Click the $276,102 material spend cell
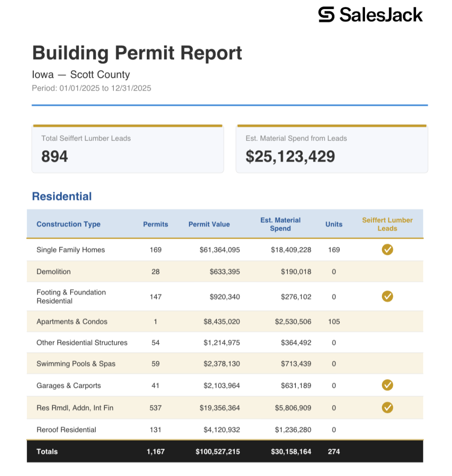The height and width of the screenshot is (476, 452). (296, 296)
